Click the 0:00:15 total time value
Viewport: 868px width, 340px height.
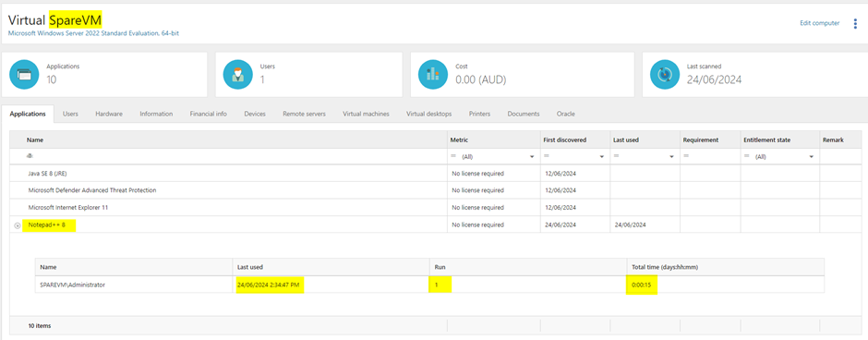[x=641, y=285]
